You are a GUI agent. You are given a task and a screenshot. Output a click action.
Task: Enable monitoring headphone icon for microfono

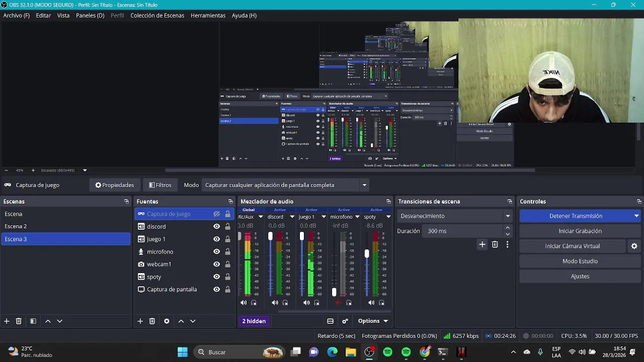349,303
